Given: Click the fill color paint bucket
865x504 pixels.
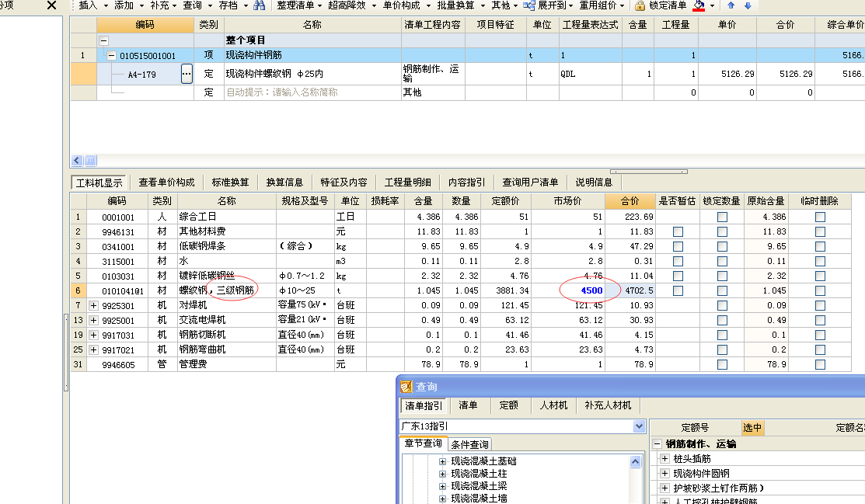Looking at the screenshot, I should point(699,5).
